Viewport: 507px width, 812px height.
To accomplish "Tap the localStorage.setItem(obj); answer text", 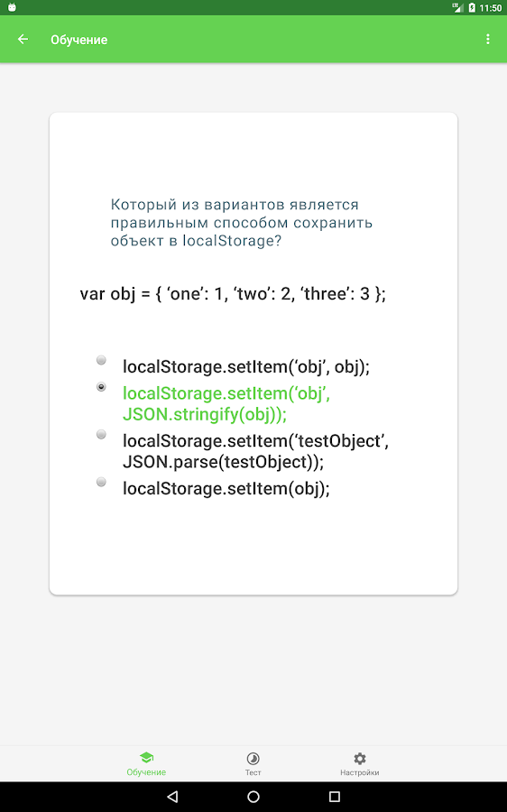I will click(x=226, y=488).
